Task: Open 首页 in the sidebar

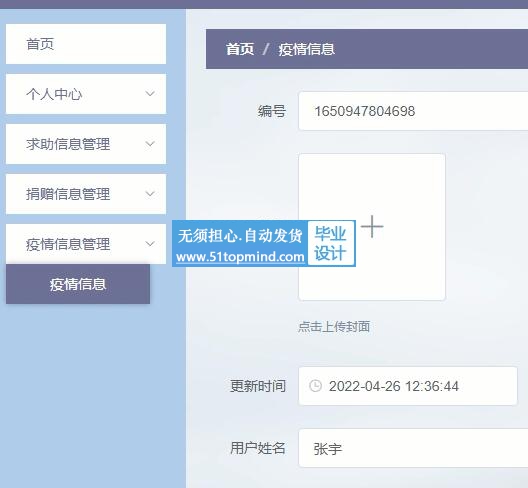Action: click(x=86, y=44)
